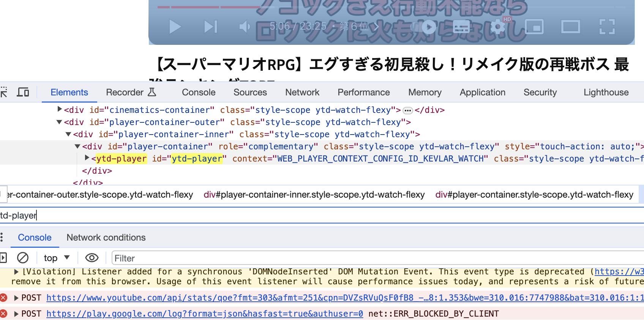Expand the ytd-player element node
This screenshot has width=644, height=320.
[87, 158]
